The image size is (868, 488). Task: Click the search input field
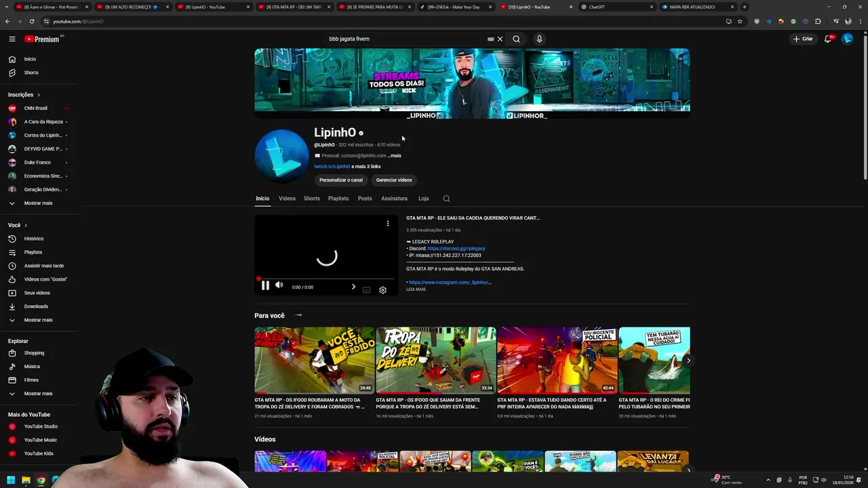pyautogui.click(x=407, y=39)
